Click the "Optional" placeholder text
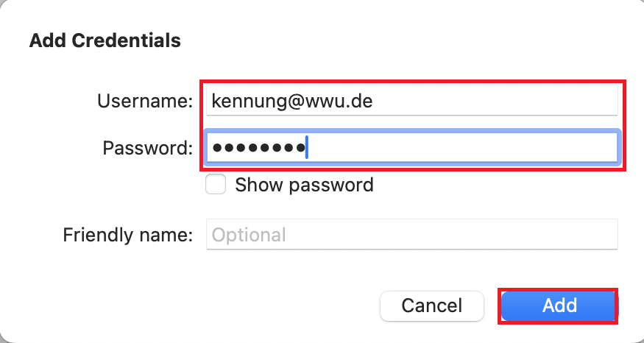This screenshot has width=644, height=343. coord(249,236)
